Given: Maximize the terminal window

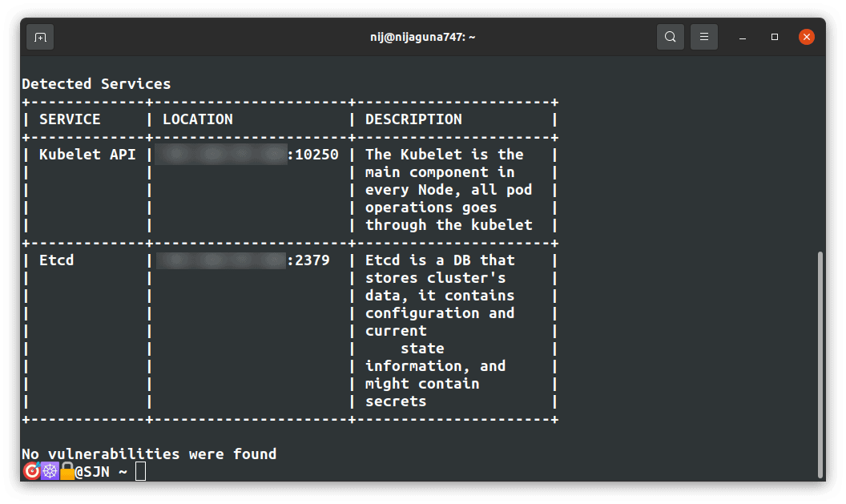Looking at the screenshot, I should tap(775, 37).
